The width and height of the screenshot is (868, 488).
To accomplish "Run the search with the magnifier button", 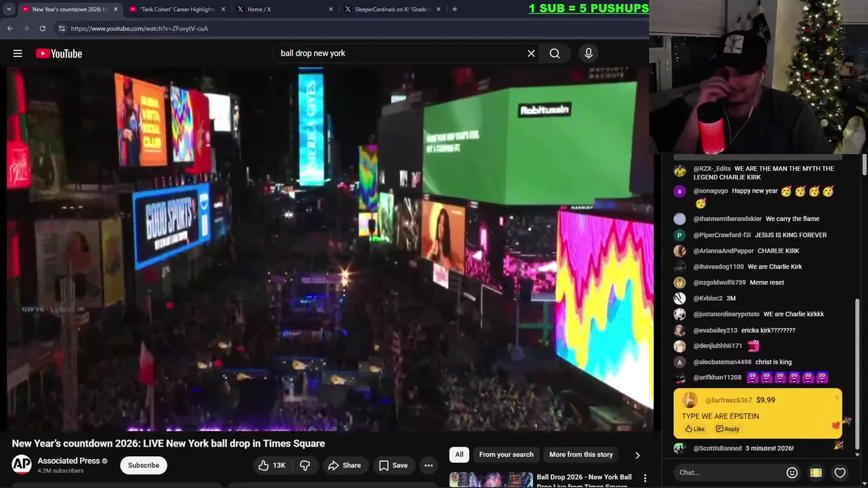I will [555, 54].
